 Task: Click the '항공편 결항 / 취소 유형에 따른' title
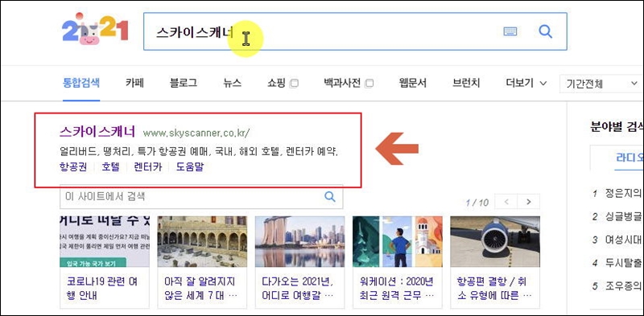[x=493, y=289]
